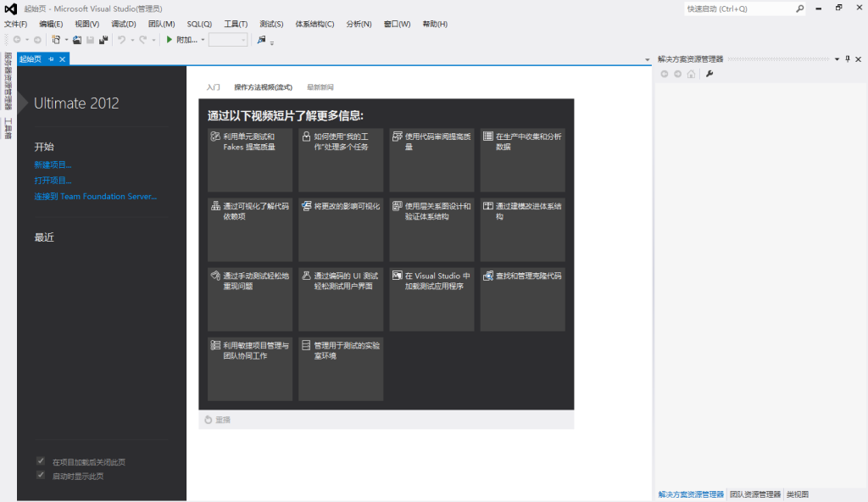Screen dimensions: 868x502
Task: Toggle 在项目加载后关闭此页 checkbox
Action: tap(41, 461)
